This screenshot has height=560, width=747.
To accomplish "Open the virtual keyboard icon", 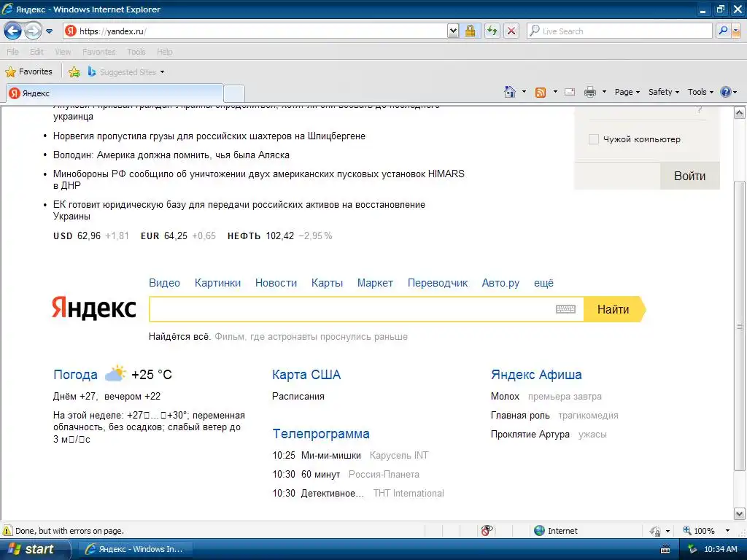I will 565,309.
